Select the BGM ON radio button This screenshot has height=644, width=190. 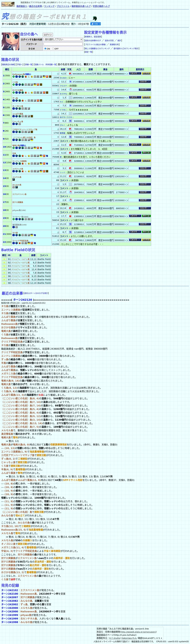[x=45, y=48]
